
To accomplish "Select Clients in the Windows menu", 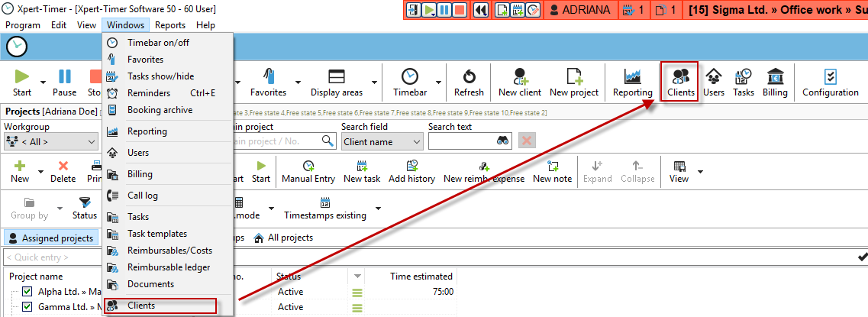I will pyautogui.click(x=141, y=306).
